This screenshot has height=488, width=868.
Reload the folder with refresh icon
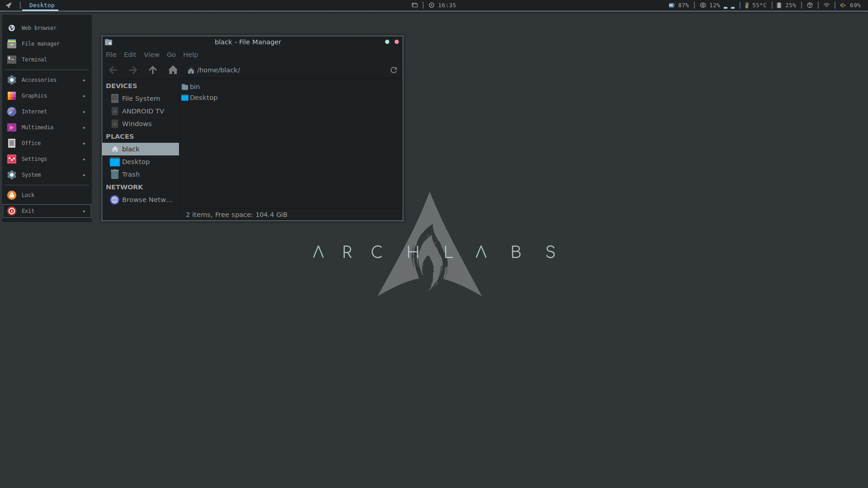[394, 70]
